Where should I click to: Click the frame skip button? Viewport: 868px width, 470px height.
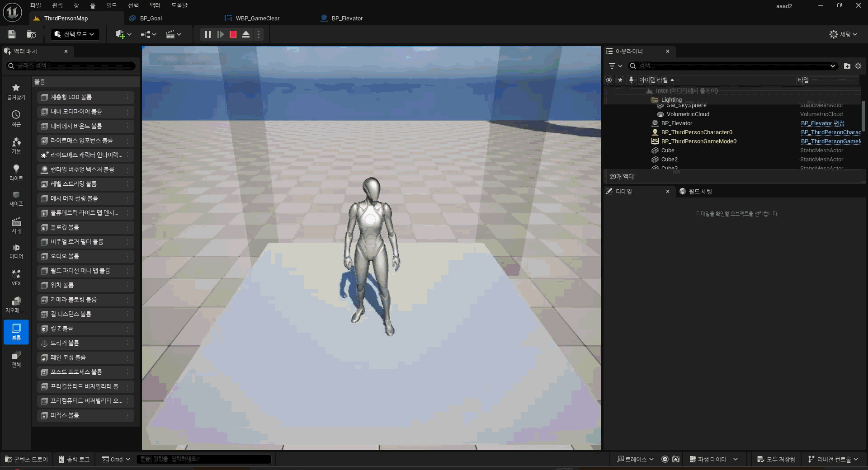(x=220, y=34)
